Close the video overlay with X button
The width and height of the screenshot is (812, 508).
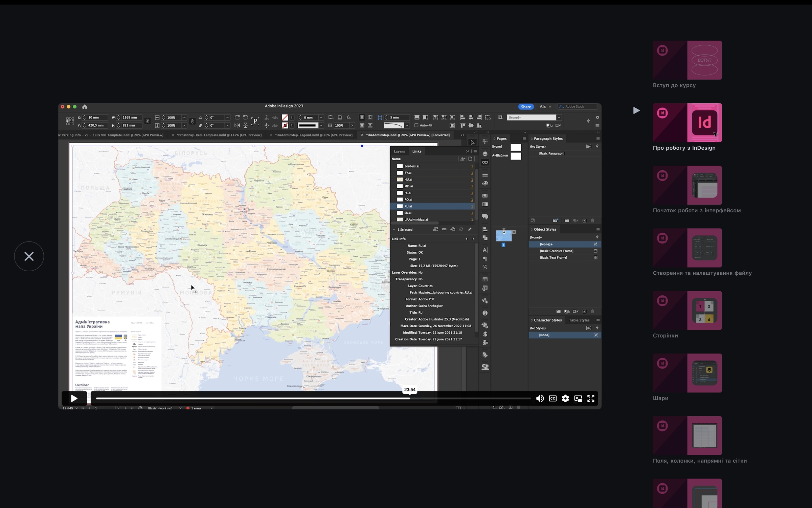pos(29,256)
